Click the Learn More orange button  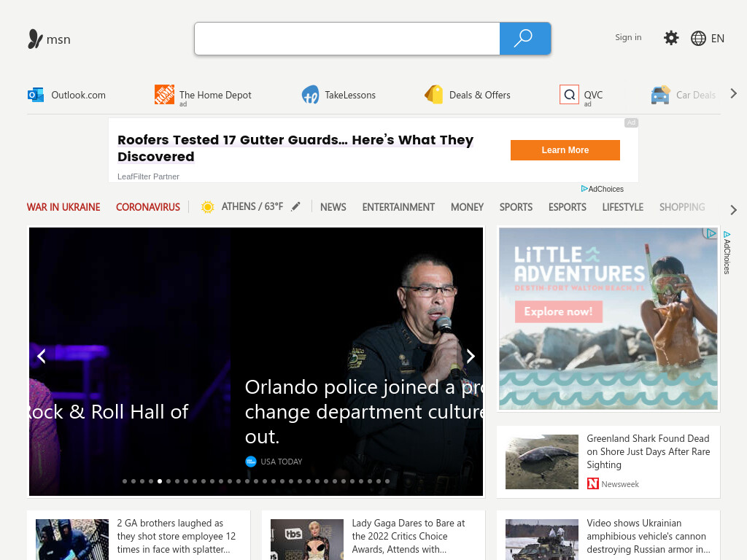pos(565,150)
